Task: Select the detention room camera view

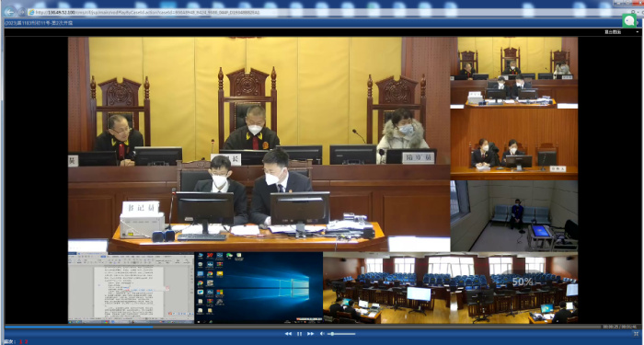Action: tap(513, 216)
